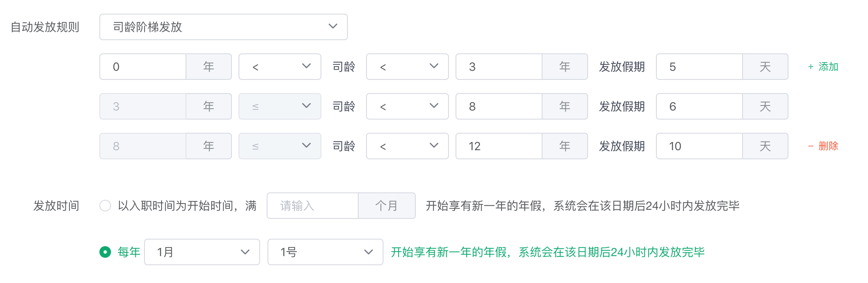Screen dimensions: 868x283
Task: Click third row vacation days field 10
Action: (x=699, y=146)
